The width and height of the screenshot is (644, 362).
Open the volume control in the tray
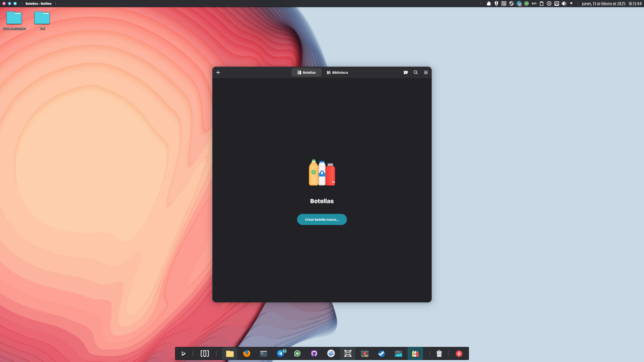pyautogui.click(x=564, y=4)
